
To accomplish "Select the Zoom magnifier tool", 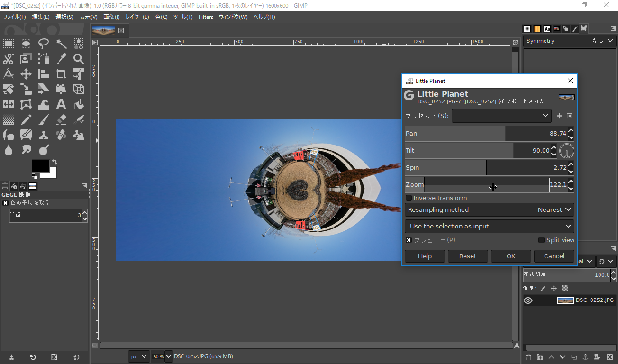I will pyautogui.click(x=79, y=59).
